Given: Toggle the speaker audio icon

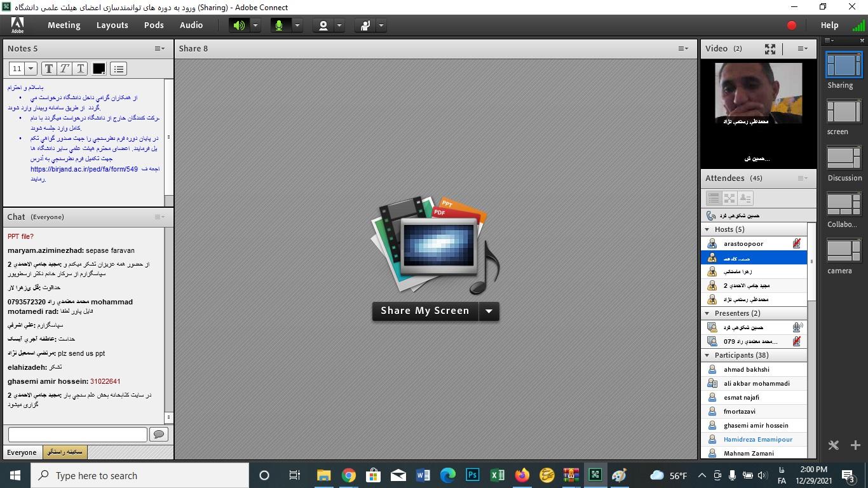Looking at the screenshot, I should coord(239,25).
